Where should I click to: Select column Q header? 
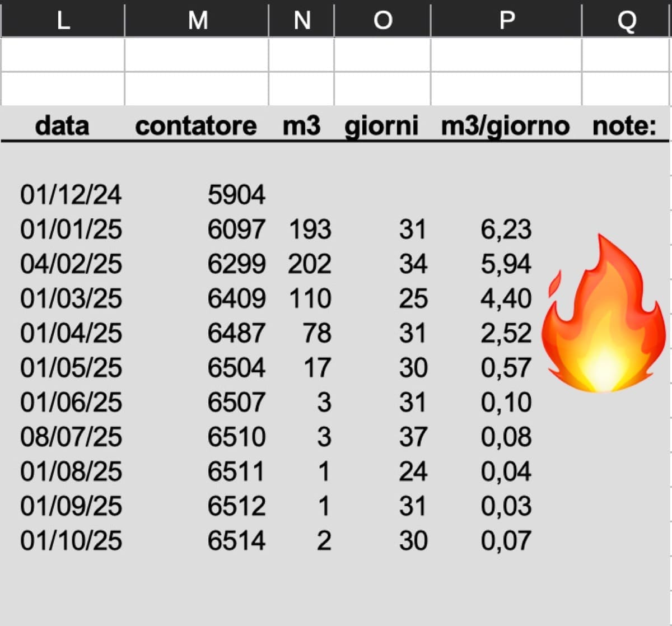coord(626,20)
